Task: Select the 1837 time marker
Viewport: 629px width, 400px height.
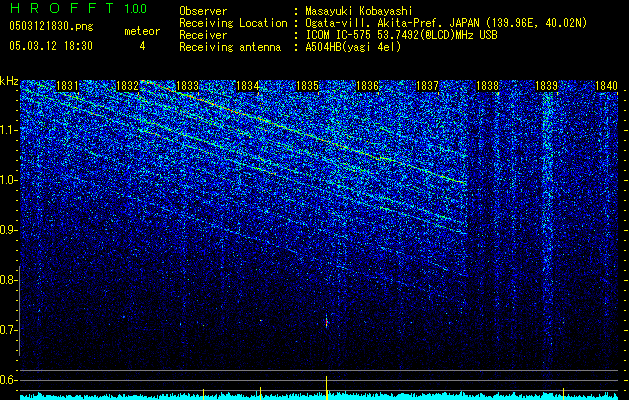Action: (x=427, y=86)
